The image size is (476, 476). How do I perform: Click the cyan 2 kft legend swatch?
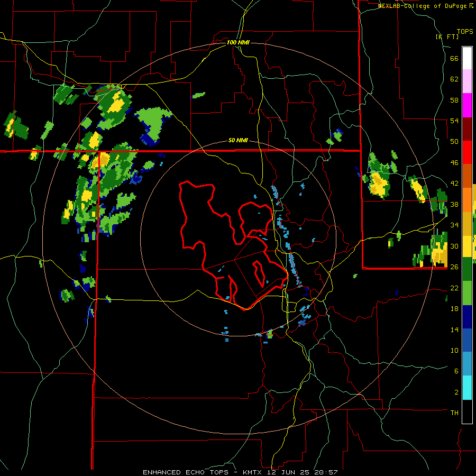pos(467,388)
